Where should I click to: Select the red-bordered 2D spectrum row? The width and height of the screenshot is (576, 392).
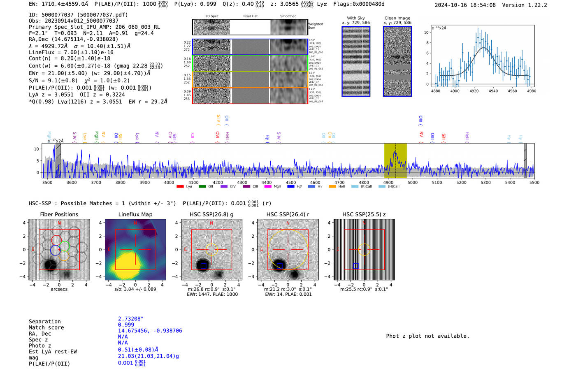(250, 95)
